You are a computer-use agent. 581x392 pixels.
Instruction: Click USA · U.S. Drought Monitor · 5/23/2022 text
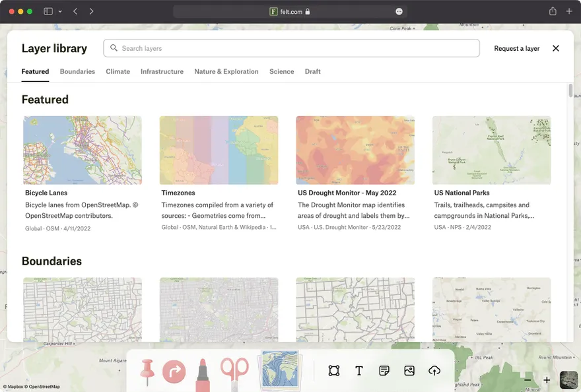click(x=349, y=227)
